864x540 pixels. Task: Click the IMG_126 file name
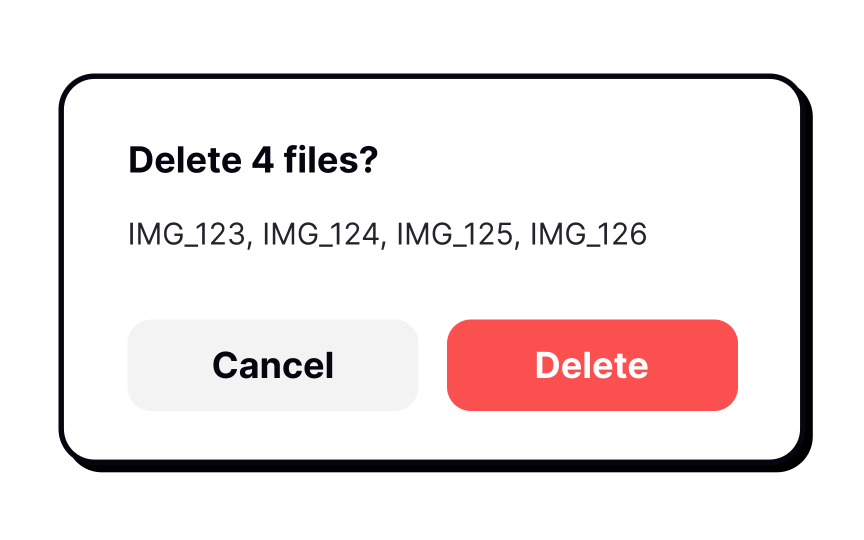(588, 234)
